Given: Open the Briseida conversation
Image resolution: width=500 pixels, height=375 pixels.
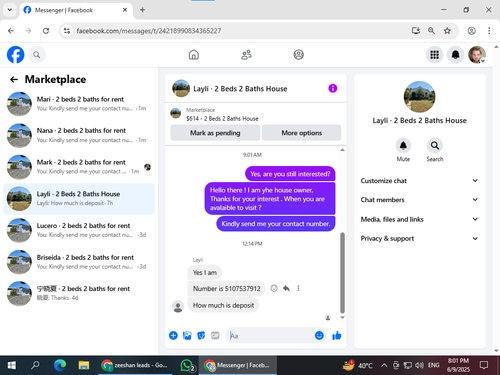Looking at the screenshot, I should [79, 262].
